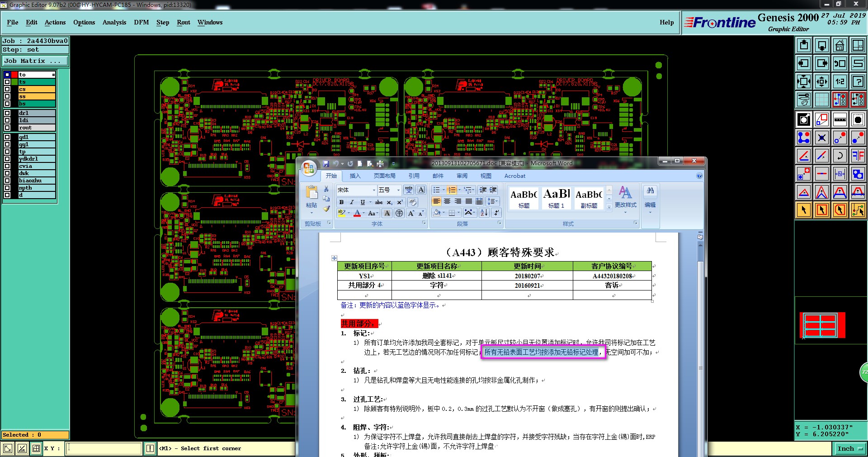Select the rectangle area selection arrow tool

point(821,210)
